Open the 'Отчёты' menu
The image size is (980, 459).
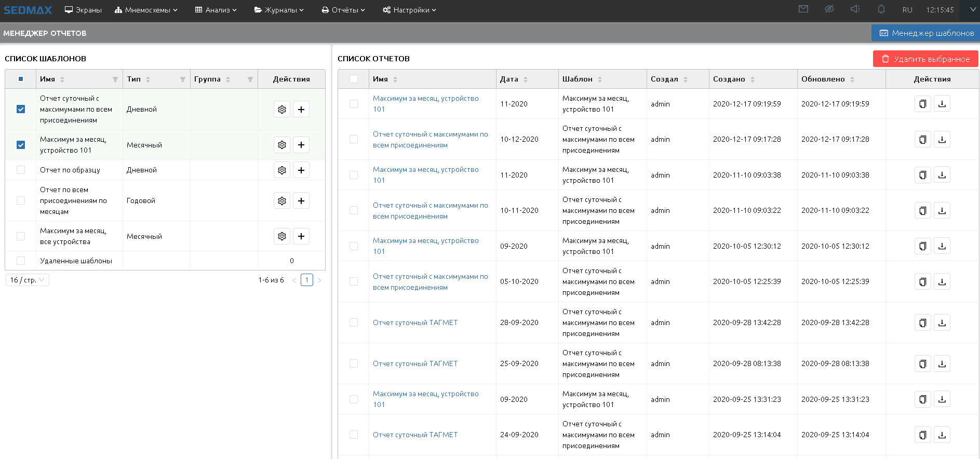pyautogui.click(x=343, y=10)
